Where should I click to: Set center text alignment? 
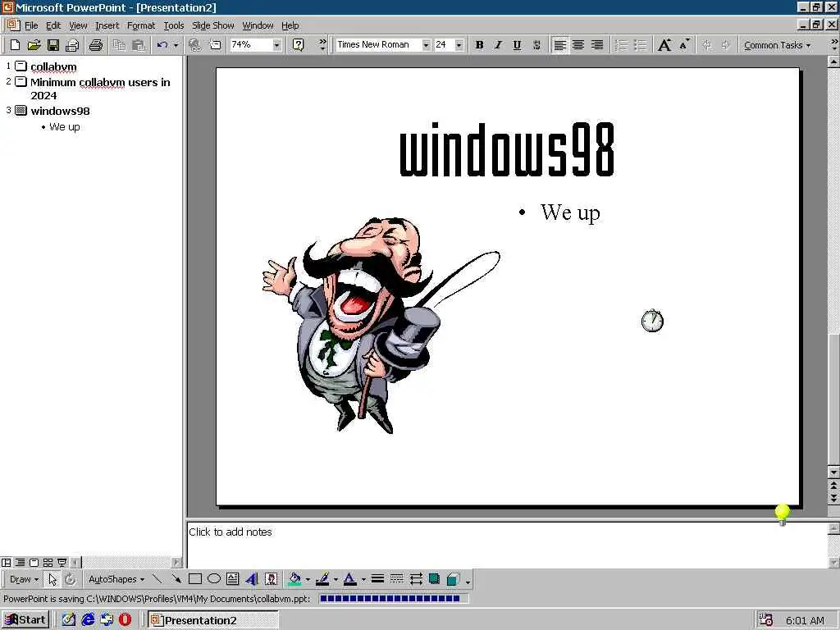pyautogui.click(x=578, y=45)
